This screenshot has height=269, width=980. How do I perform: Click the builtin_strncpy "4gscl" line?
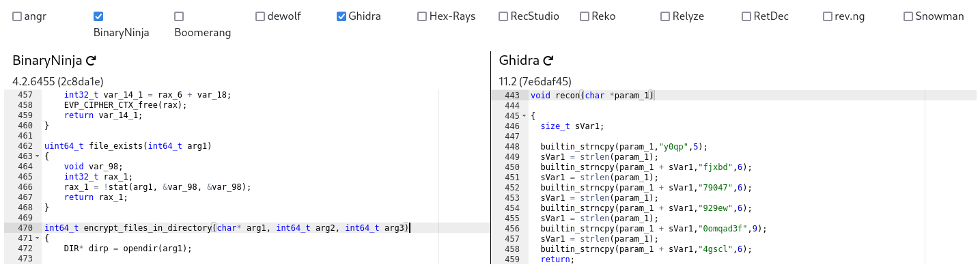click(646, 249)
